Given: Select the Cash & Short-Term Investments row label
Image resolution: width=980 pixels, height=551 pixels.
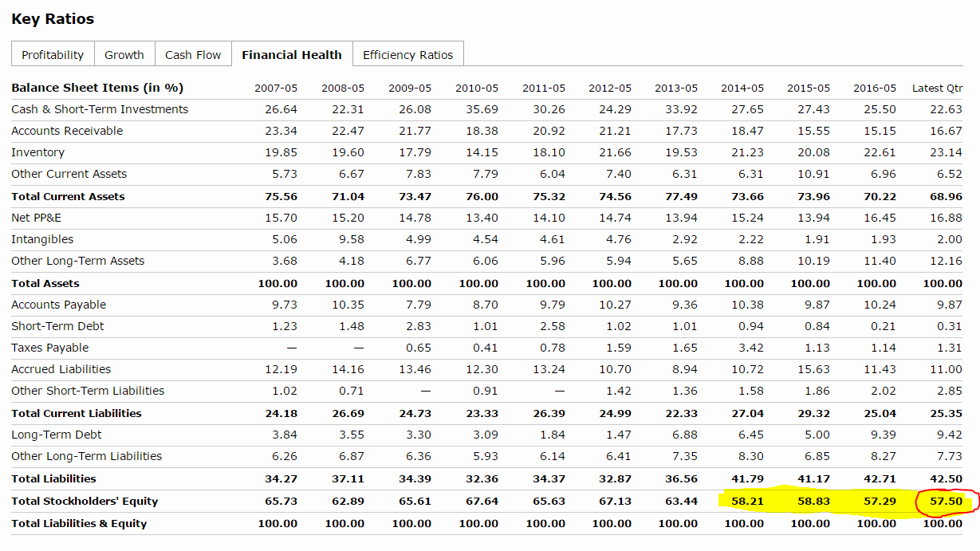Looking at the screenshot, I should [x=100, y=109].
